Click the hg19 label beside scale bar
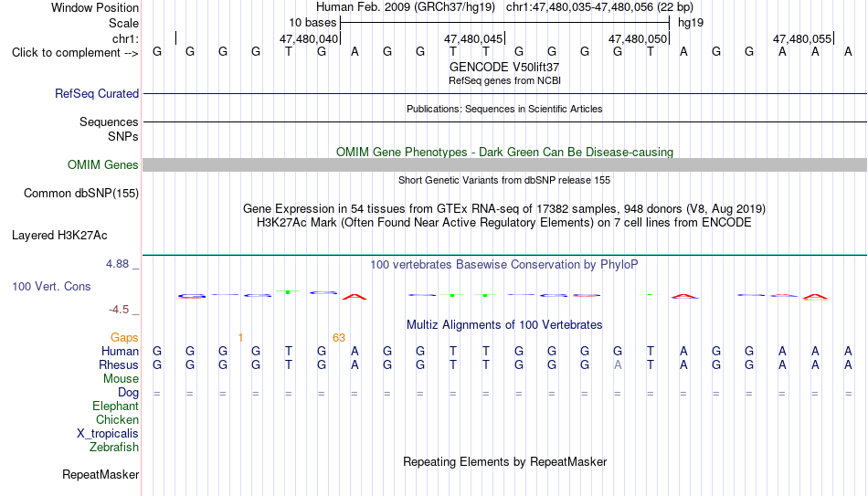 pos(691,23)
